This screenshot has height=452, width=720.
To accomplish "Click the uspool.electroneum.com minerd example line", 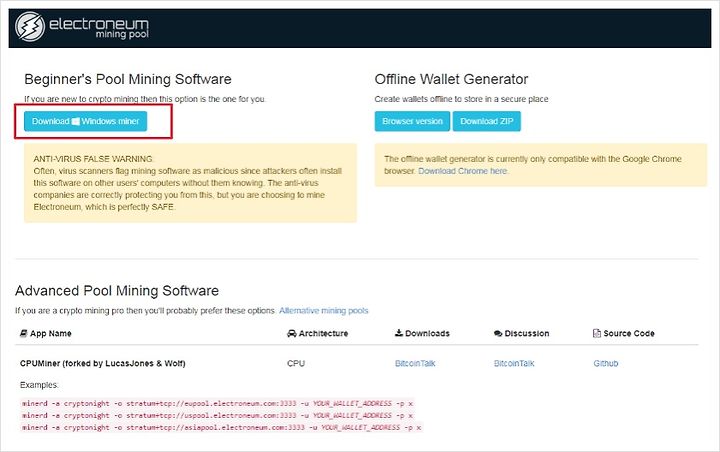I will pos(217,415).
